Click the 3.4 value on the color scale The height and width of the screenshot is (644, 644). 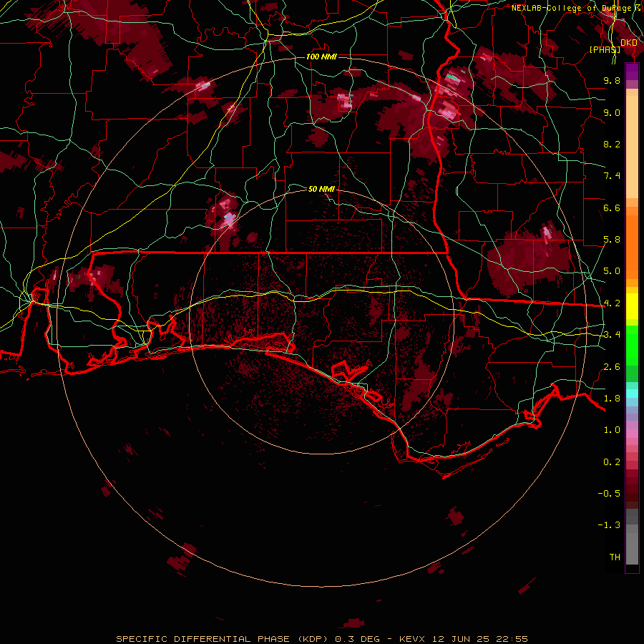coord(612,335)
